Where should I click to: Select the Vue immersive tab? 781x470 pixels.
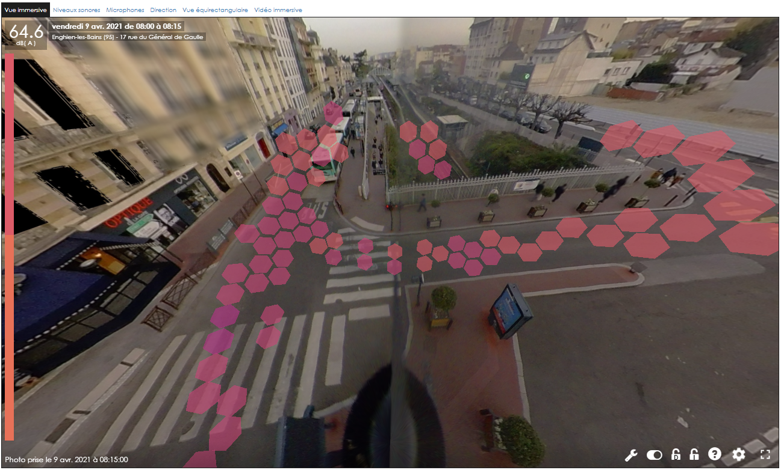(25, 9)
